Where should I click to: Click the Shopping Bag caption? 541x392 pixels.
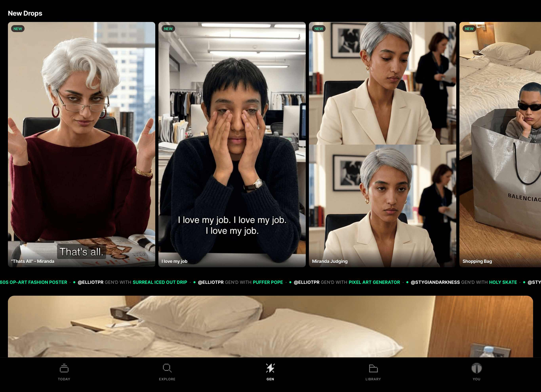[477, 261]
